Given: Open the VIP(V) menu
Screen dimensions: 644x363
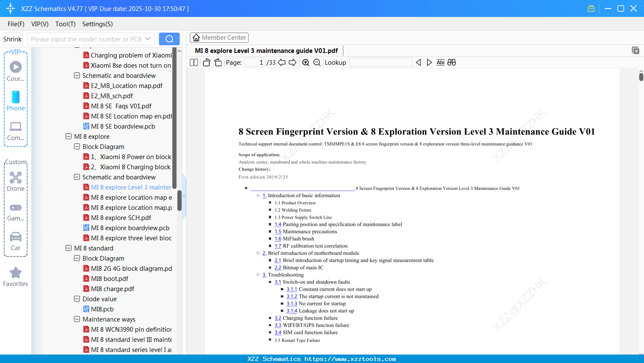Looking at the screenshot, I should point(40,24).
